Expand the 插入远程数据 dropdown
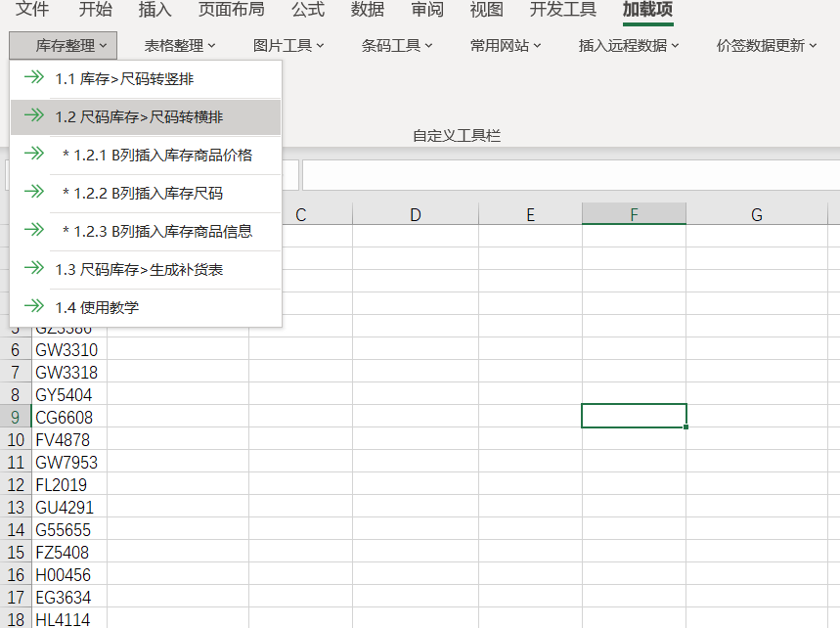This screenshot has width=840, height=628. (629, 46)
